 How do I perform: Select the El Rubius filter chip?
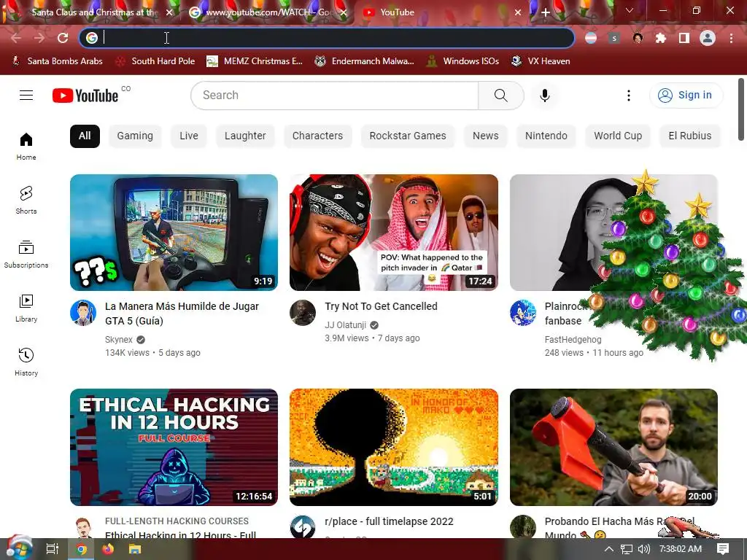[x=690, y=136]
